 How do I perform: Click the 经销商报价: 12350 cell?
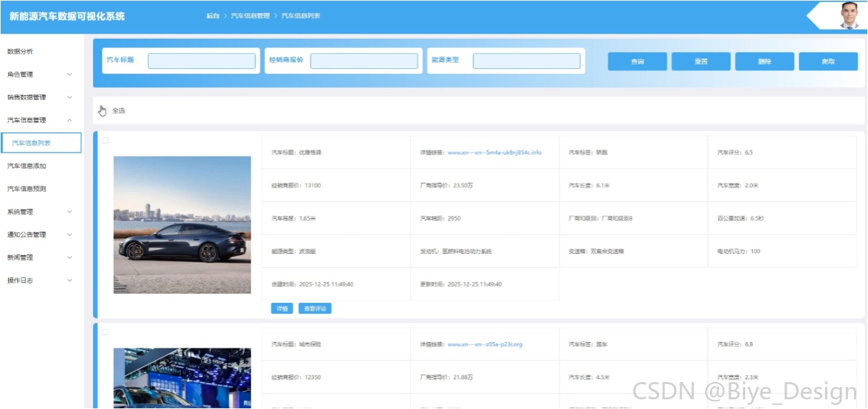click(336, 377)
